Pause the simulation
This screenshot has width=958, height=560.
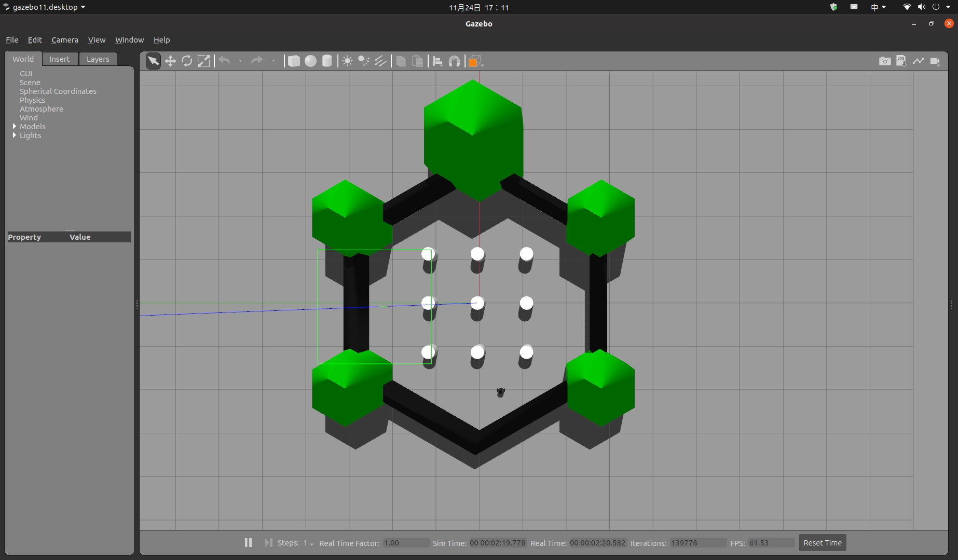[248, 542]
